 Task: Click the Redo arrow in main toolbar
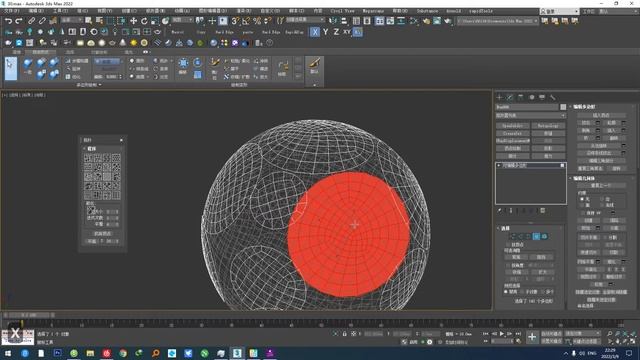click(x=19, y=20)
